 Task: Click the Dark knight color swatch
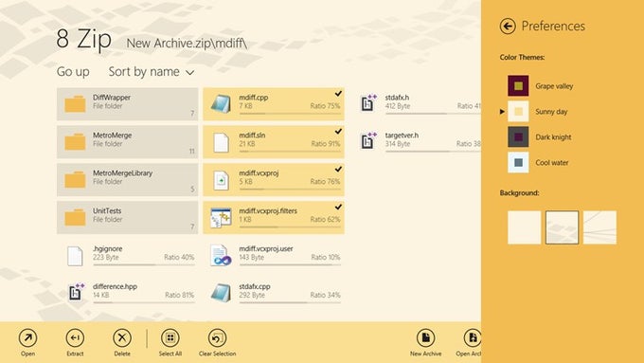tap(518, 136)
